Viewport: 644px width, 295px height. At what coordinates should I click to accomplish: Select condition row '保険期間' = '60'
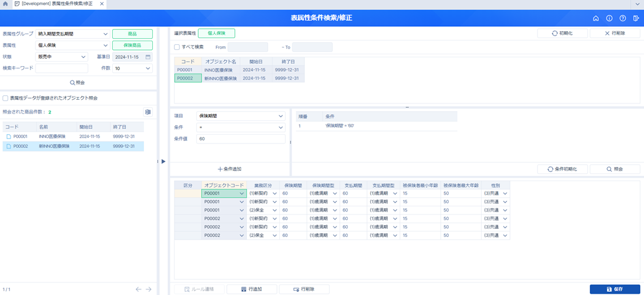point(376,126)
